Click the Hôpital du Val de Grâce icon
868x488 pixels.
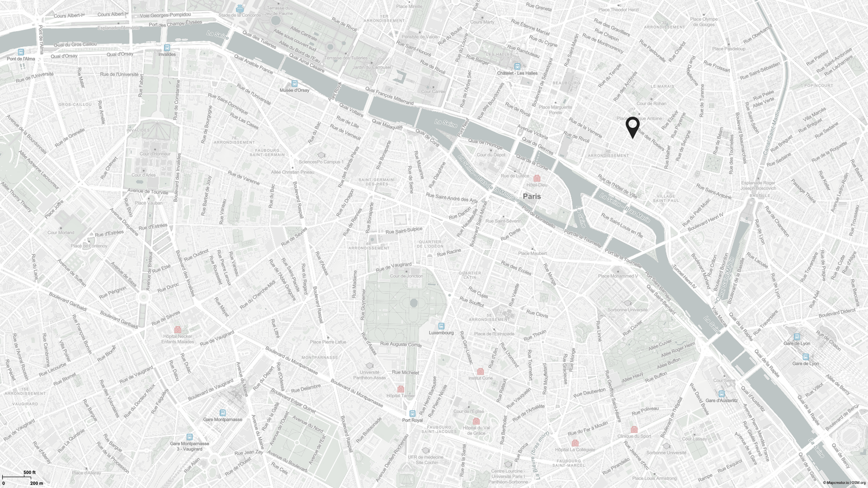(476, 422)
